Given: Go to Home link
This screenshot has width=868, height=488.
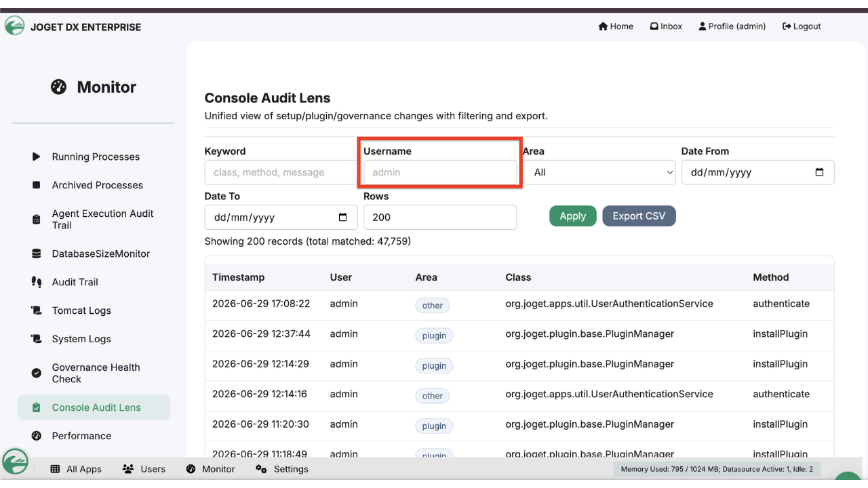Looking at the screenshot, I should (616, 26).
